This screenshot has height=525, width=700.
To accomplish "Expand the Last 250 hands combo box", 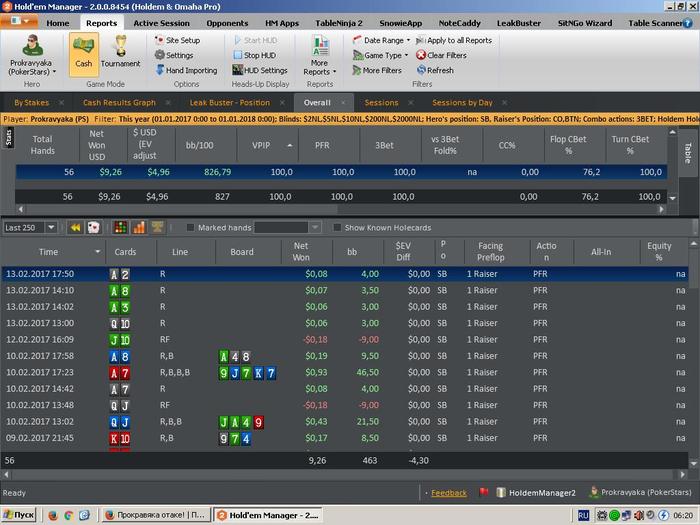I will point(51,228).
